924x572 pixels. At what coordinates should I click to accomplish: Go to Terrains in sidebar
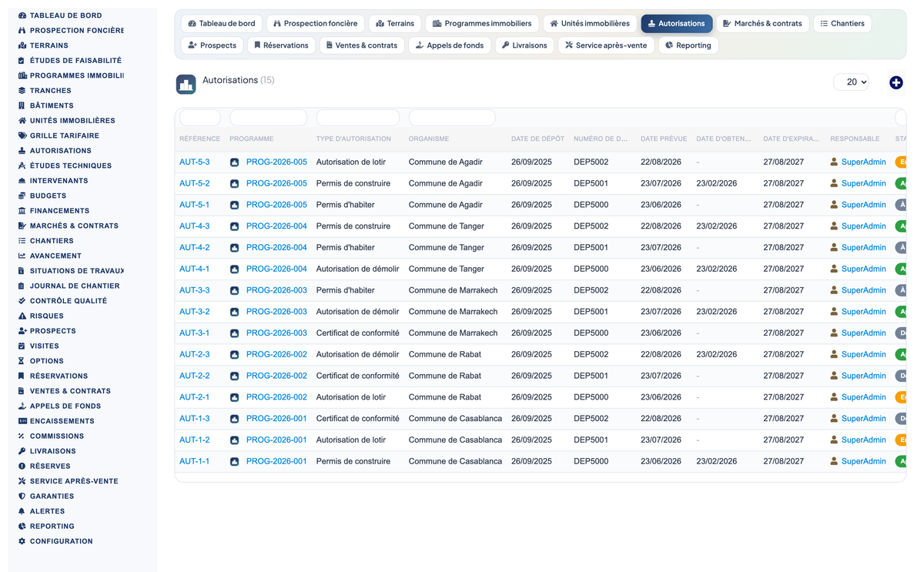tap(49, 45)
